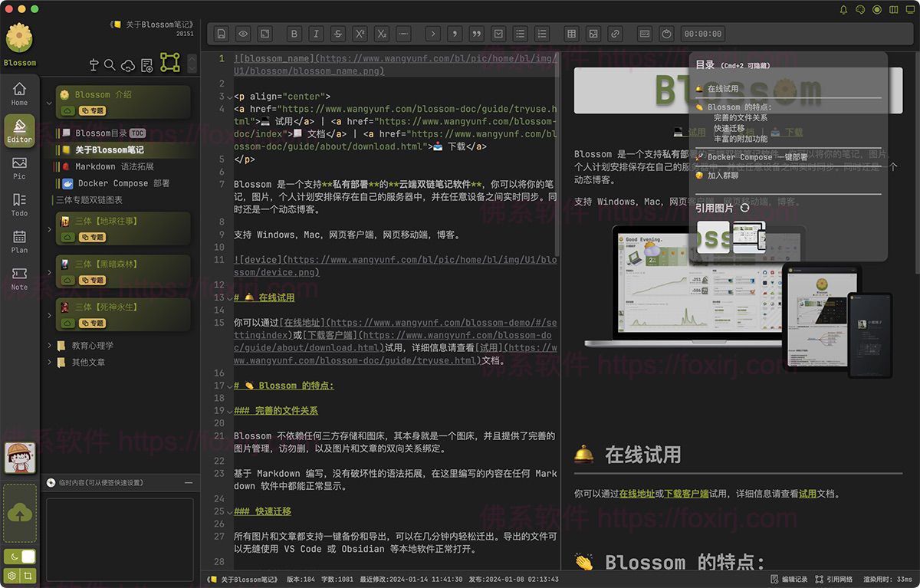This screenshot has width=920, height=588.
Task: Open the Todo section in sidebar
Action: pos(19,205)
